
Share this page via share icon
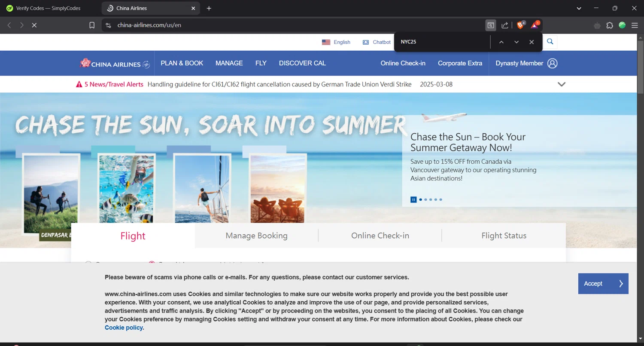[505, 25]
